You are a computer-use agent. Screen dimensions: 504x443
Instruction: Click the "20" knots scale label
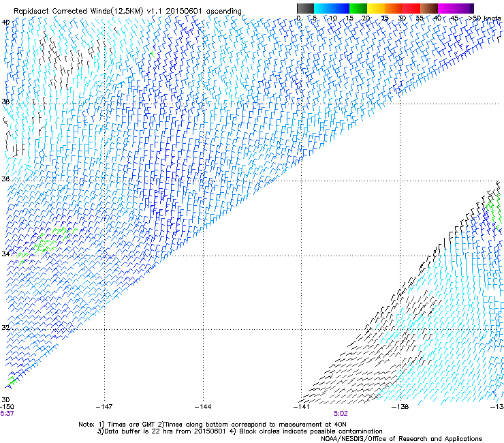tap(366, 18)
